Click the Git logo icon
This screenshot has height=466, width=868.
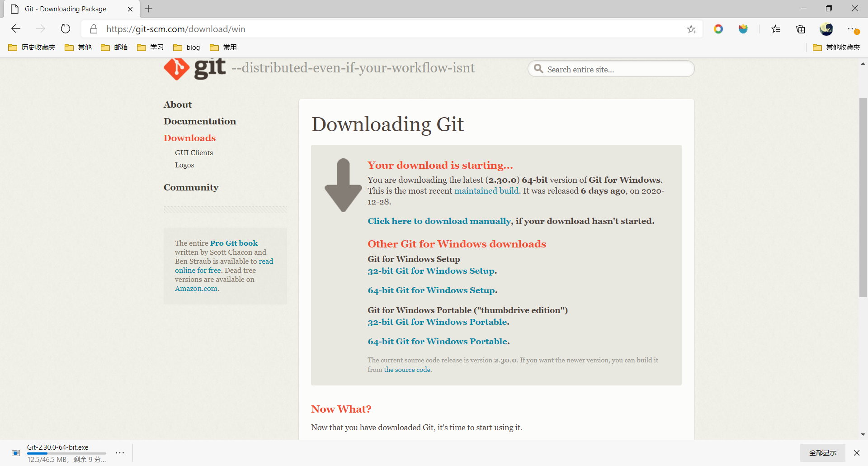point(176,69)
